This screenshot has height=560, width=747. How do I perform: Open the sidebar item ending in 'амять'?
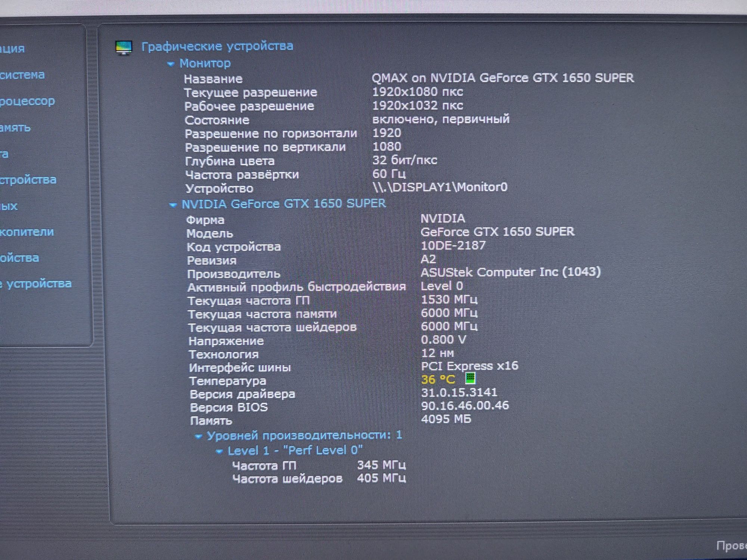click(15, 128)
